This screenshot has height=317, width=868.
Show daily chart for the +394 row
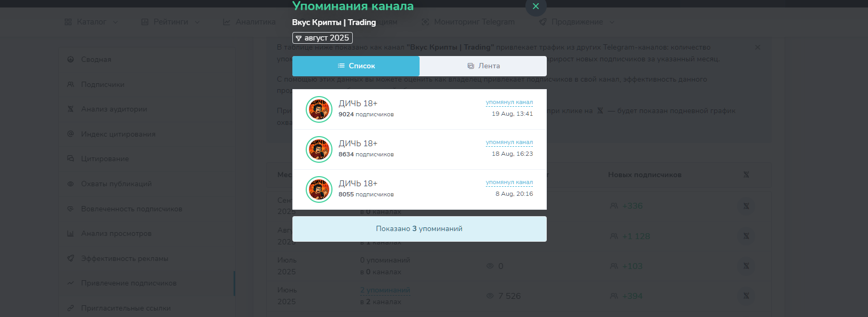[x=746, y=296]
